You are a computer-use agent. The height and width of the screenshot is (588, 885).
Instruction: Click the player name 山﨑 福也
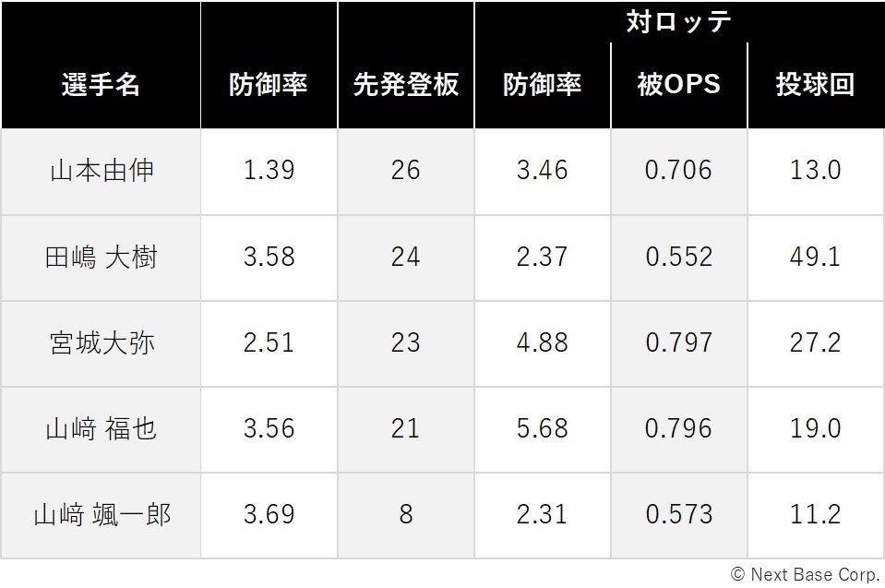101,429
